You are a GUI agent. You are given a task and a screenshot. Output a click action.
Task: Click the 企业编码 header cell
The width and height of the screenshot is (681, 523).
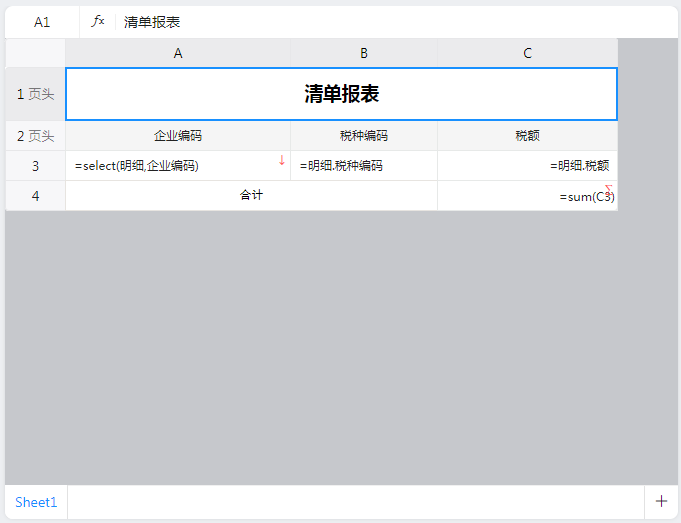(x=178, y=136)
